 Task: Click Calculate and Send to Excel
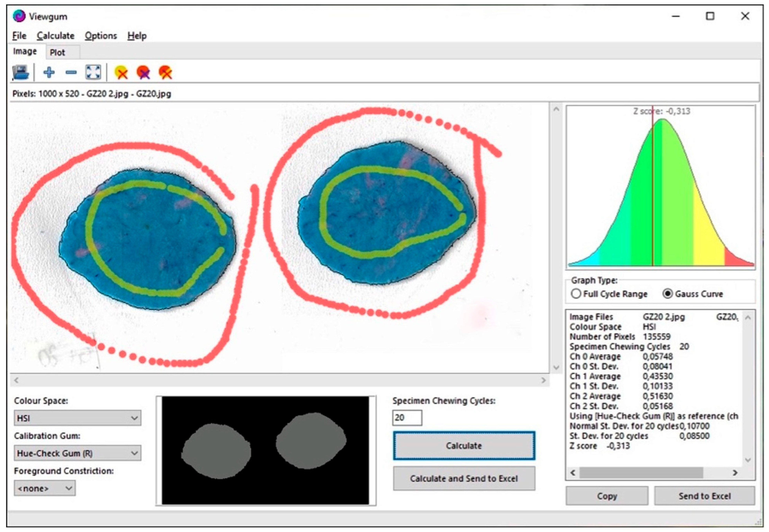pos(464,479)
